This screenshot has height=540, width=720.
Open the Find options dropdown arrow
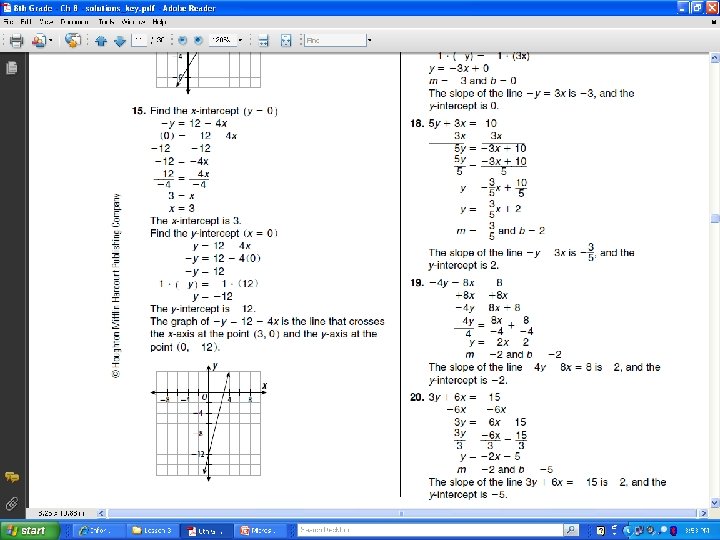click(369, 40)
